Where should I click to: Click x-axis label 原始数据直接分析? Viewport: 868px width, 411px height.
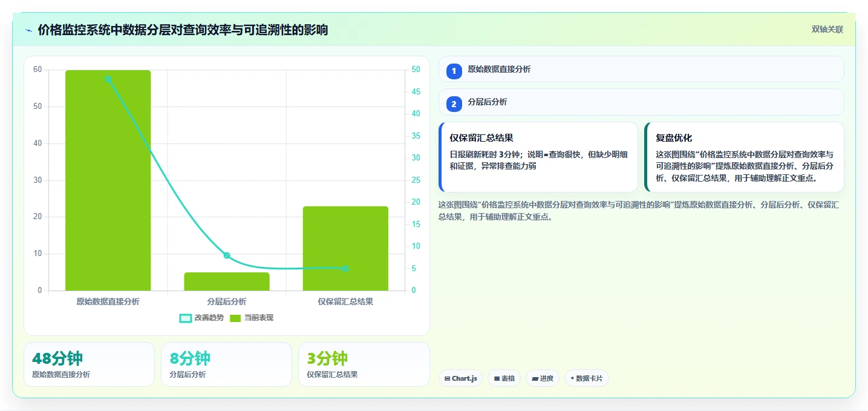108,301
